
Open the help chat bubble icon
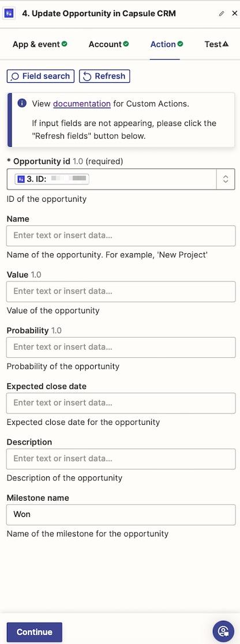pyautogui.click(x=223, y=631)
